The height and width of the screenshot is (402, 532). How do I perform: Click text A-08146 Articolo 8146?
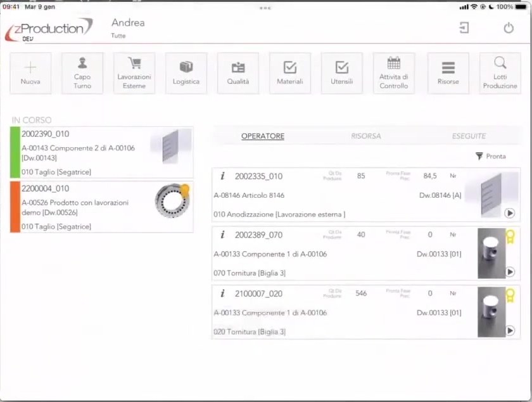pyautogui.click(x=249, y=195)
